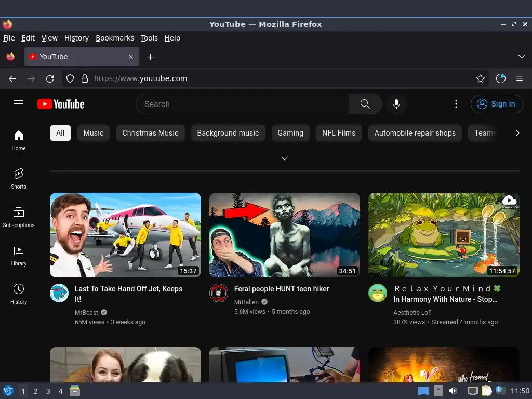Open the History menu in menu bar
The height and width of the screenshot is (399, 532).
(x=76, y=38)
